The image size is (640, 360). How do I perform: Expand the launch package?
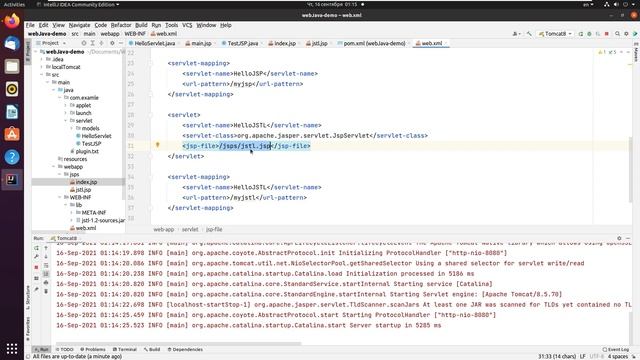65,113
